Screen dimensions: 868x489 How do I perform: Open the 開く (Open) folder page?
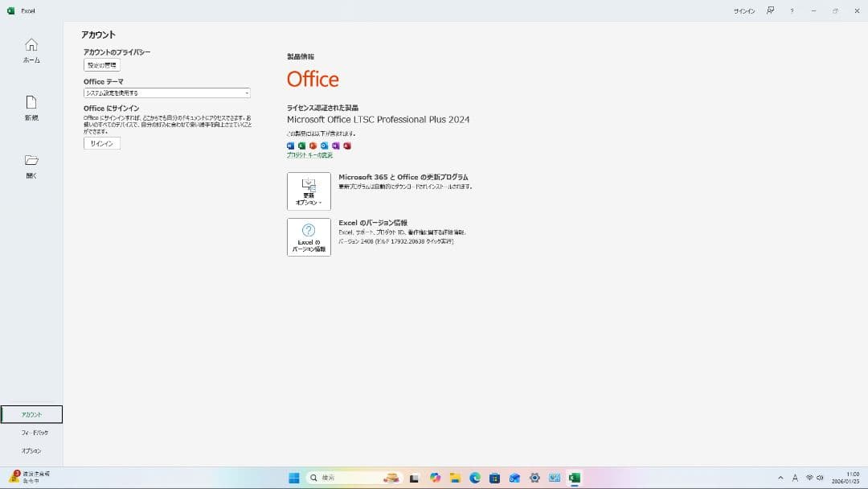(31, 166)
